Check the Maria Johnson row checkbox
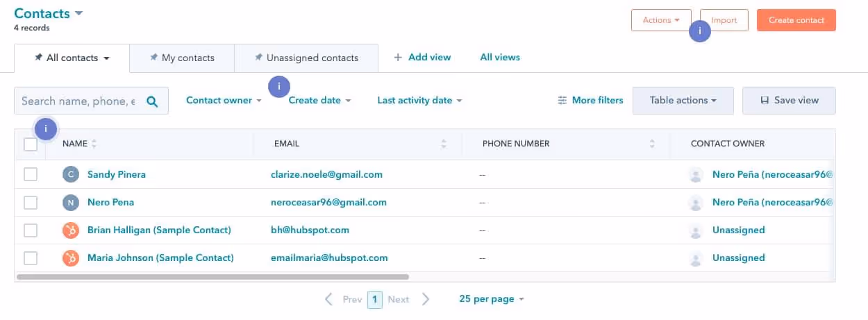This screenshot has height=320, width=868. point(31,258)
